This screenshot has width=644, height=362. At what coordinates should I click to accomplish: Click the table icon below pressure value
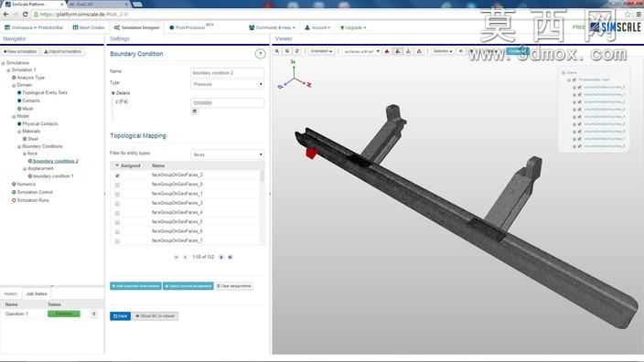click(x=195, y=112)
